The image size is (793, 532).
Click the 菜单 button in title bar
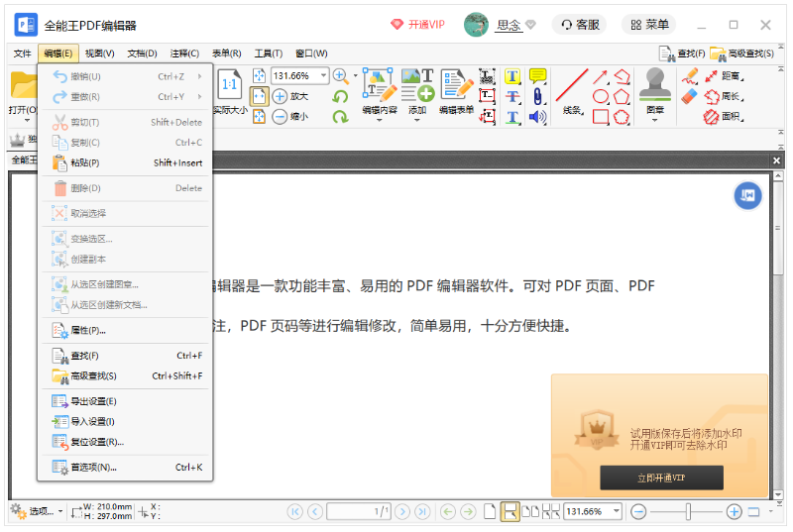[649, 24]
